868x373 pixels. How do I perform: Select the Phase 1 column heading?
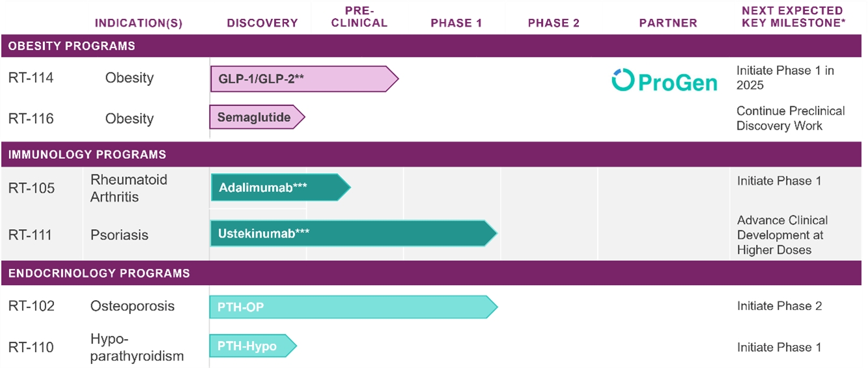456,23
